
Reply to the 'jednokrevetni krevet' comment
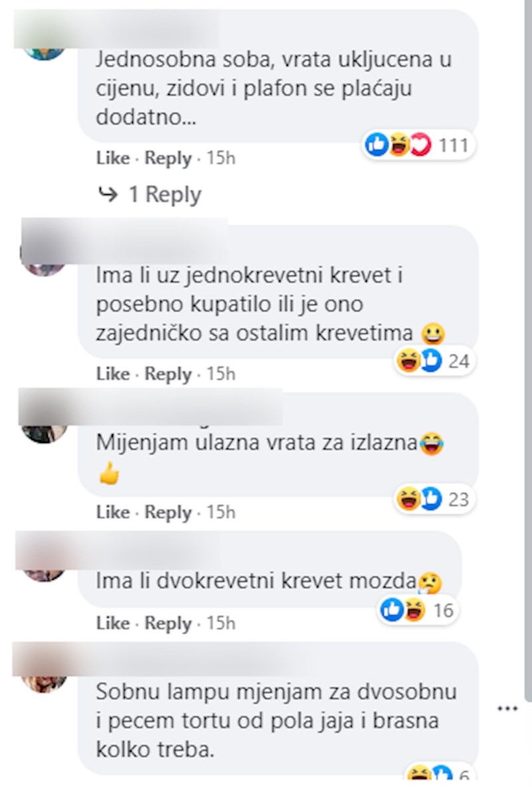tap(168, 374)
